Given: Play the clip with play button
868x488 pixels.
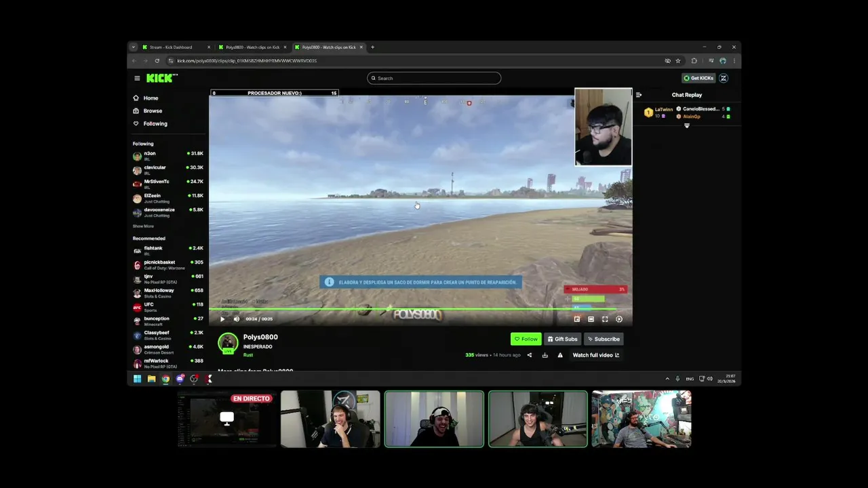Looking at the screenshot, I should click(x=222, y=319).
